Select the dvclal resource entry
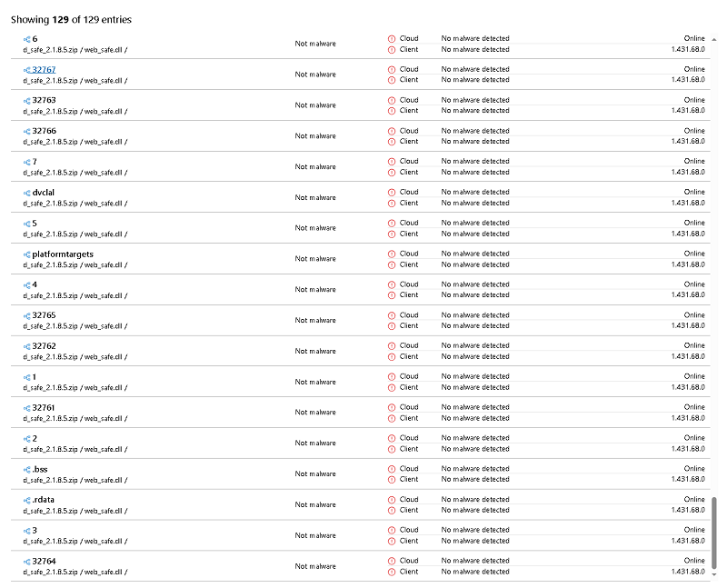The width and height of the screenshot is (727, 588). 43,193
